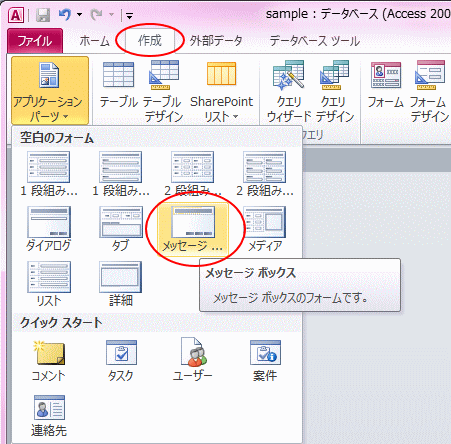The height and width of the screenshot is (444, 451).
Task: Switch to the 外部データ tab
Action: pos(216,41)
